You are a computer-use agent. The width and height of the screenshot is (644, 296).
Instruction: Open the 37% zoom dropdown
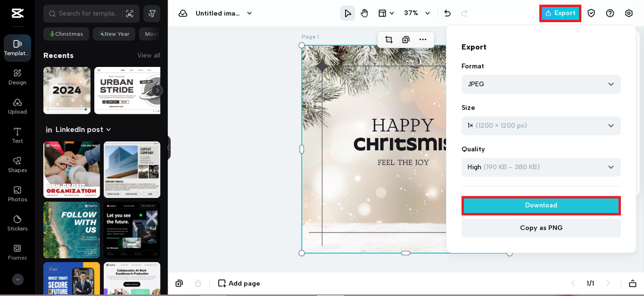[418, 13]
